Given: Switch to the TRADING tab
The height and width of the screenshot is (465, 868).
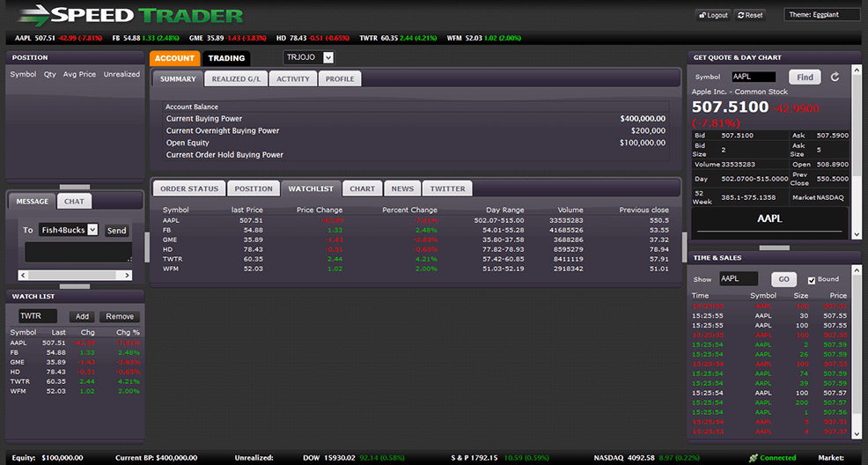Looking at the screenshot, I should [x=226, y=58].
